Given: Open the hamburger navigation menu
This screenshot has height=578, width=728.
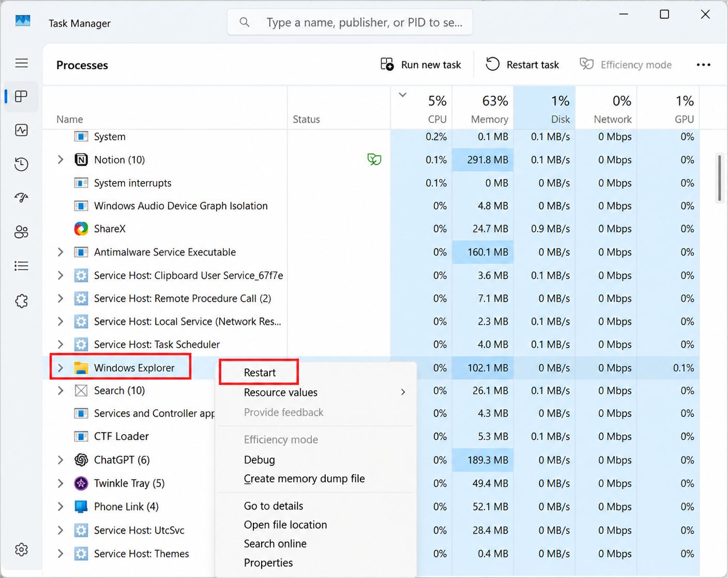Looking at the screenshot, I should click(x=22, y=63).
